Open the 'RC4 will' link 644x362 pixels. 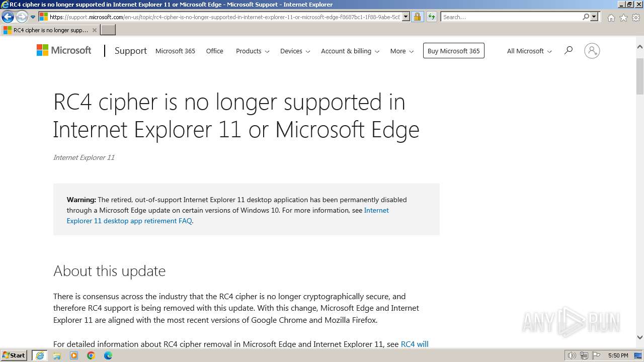click(x=415, y=344)
